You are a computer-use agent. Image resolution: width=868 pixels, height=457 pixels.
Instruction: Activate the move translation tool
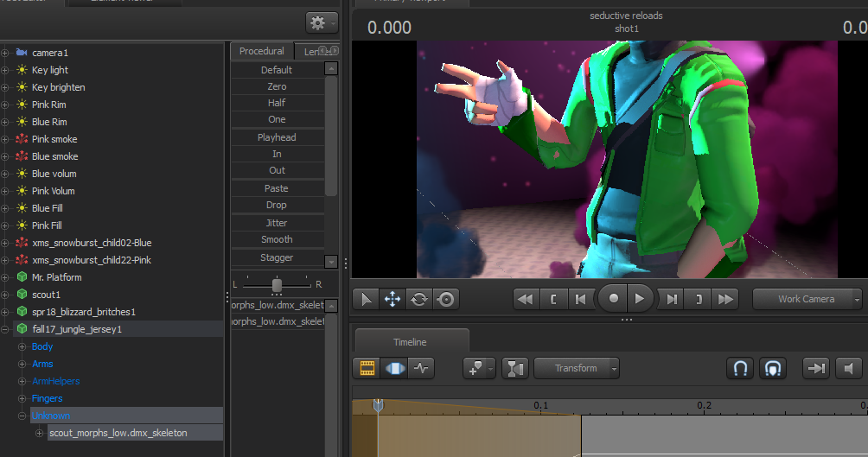coord(393,299)
